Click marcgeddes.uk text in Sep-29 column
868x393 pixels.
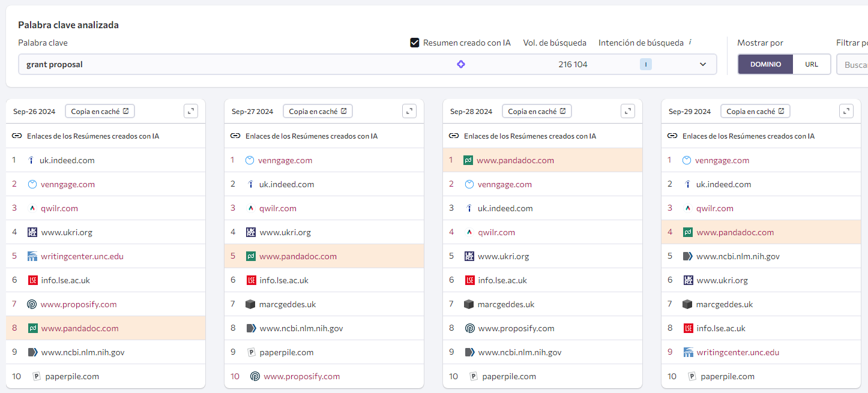pos(725,304)
